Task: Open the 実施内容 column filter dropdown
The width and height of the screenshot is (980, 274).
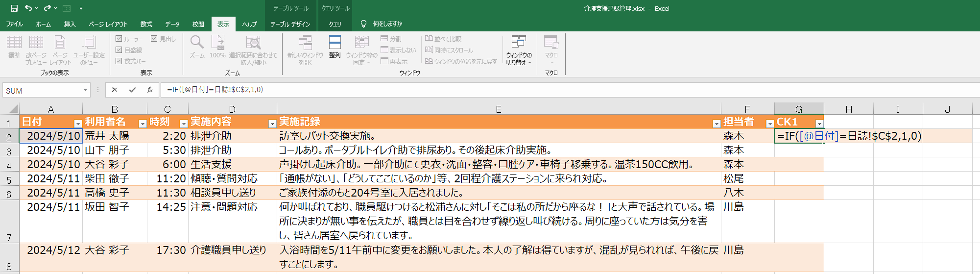Action: tap(272, 124)
